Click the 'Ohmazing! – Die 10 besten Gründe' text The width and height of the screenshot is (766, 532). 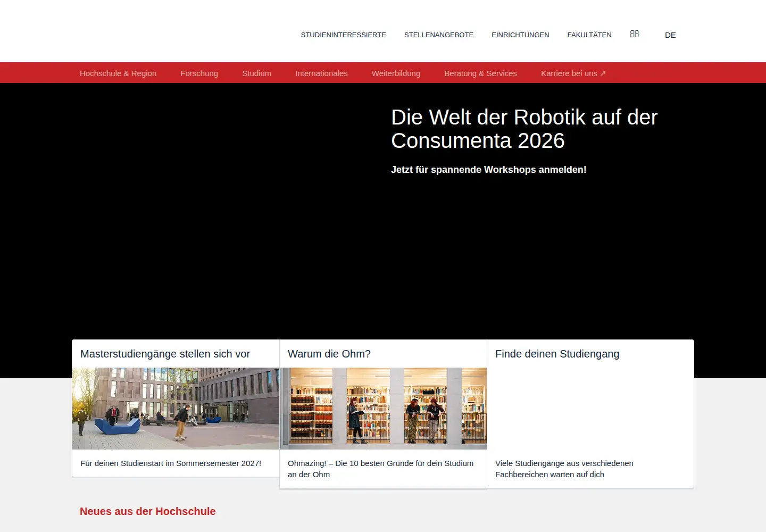point(380,469)
